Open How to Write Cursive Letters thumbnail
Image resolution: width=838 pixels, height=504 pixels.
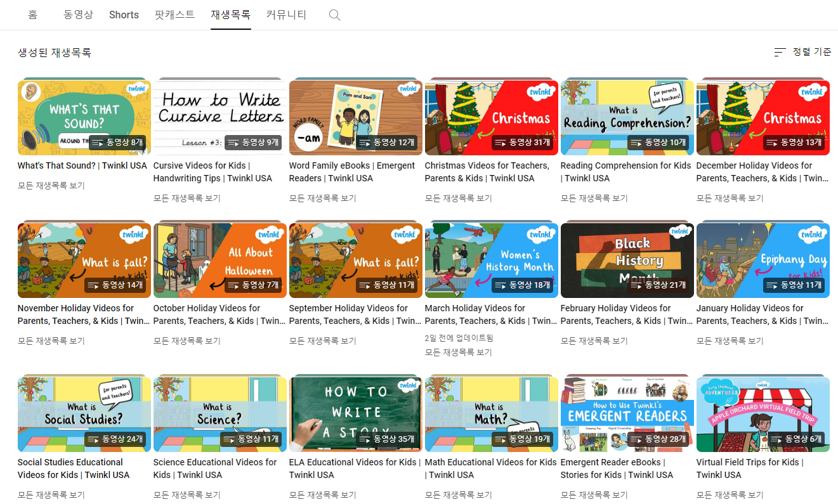click(x=220, y=117)
